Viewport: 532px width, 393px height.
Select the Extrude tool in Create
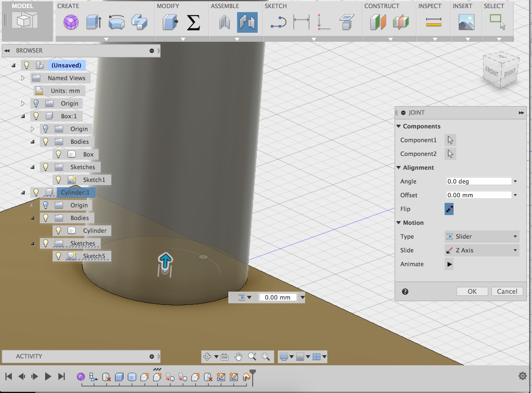(x=94, y=22)
